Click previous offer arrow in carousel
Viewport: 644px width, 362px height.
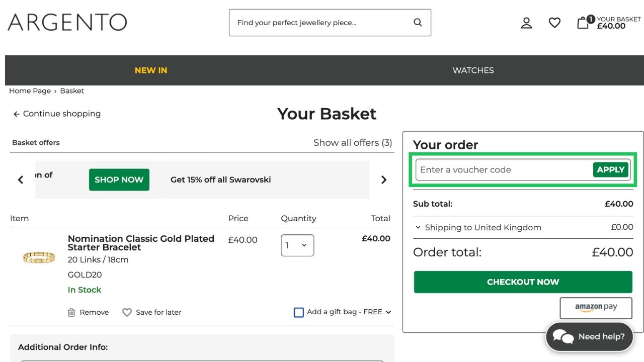click(21, 179)
